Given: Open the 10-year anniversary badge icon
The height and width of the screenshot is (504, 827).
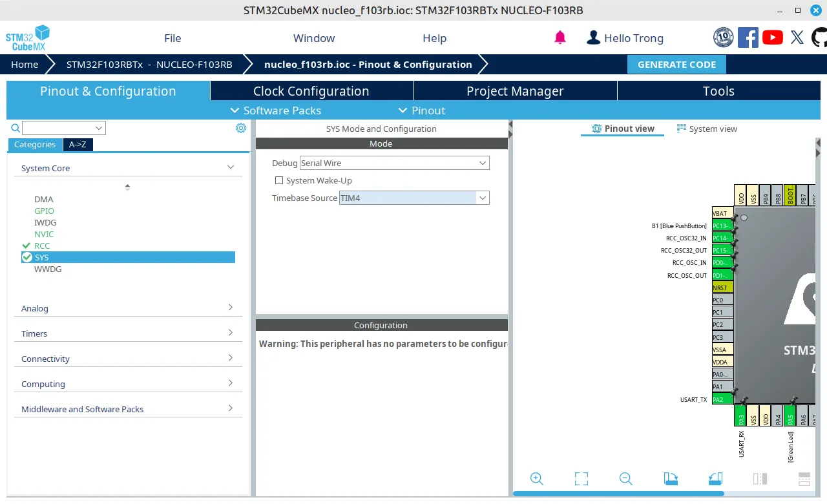Looking at the screenshot, I should 723,37.
